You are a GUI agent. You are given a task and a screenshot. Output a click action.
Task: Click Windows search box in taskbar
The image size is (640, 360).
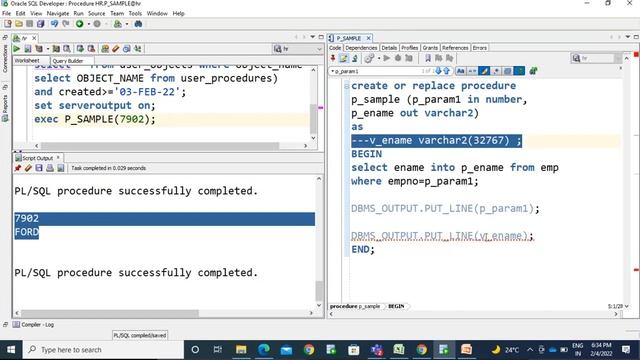point(103,350)
